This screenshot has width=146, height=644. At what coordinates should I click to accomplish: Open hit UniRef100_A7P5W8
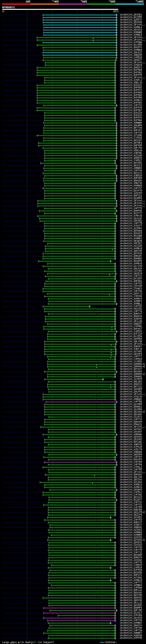pos(131,42)
